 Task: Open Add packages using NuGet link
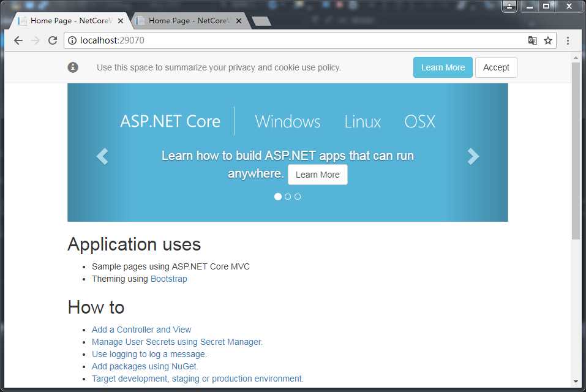tap(145, 367)
